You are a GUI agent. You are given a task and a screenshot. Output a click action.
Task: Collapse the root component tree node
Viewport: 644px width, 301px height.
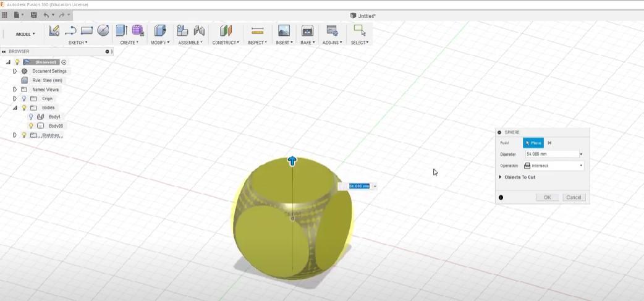(x=8, y=62)
